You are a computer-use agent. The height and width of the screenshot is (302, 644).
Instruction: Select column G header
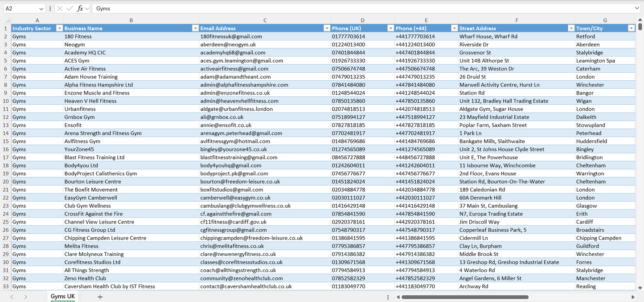(x=605, y=21)
